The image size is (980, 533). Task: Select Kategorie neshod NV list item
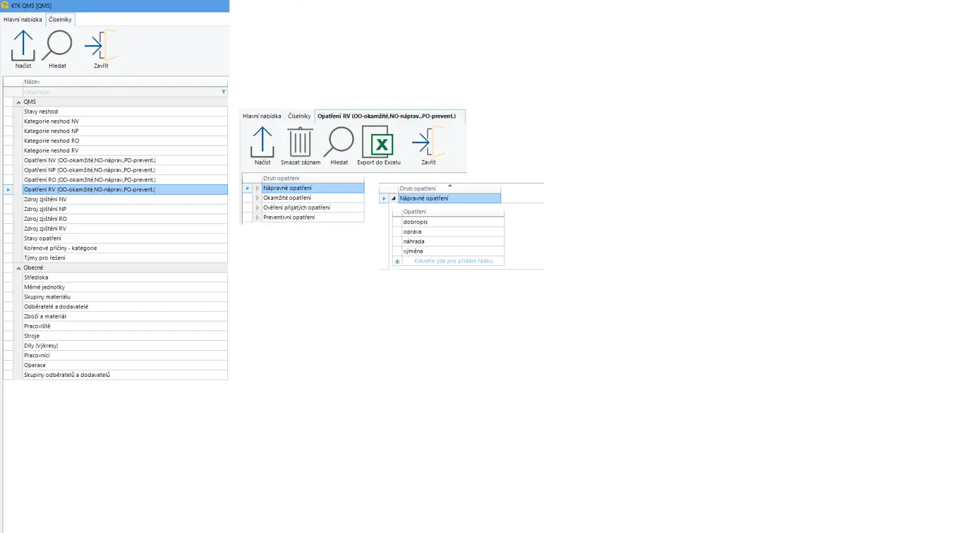click(52, 121)
